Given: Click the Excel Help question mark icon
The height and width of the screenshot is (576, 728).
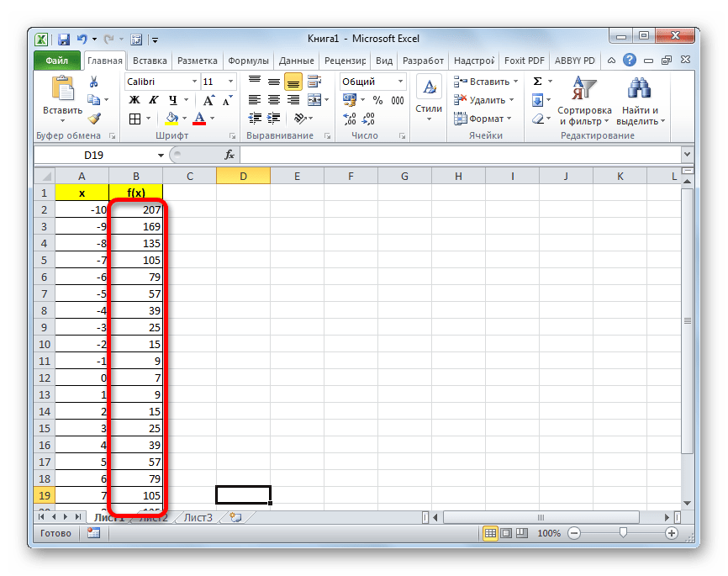Looking at the screenshot, I should pos(630,60).
